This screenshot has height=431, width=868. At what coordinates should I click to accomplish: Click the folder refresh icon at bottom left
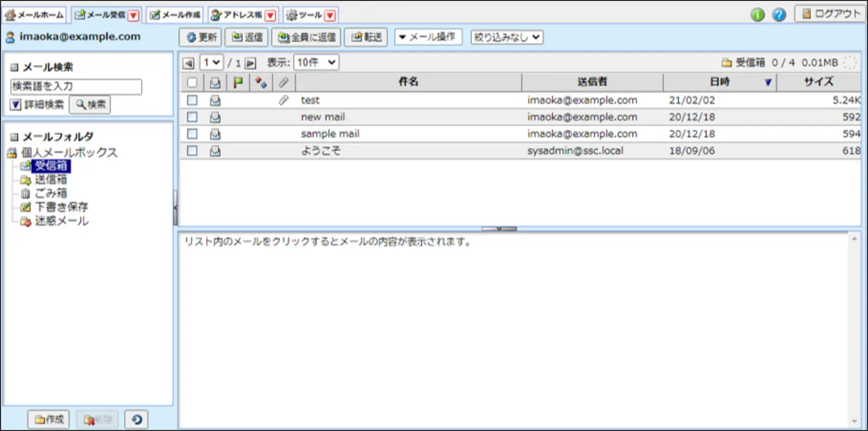pos(137,419)
